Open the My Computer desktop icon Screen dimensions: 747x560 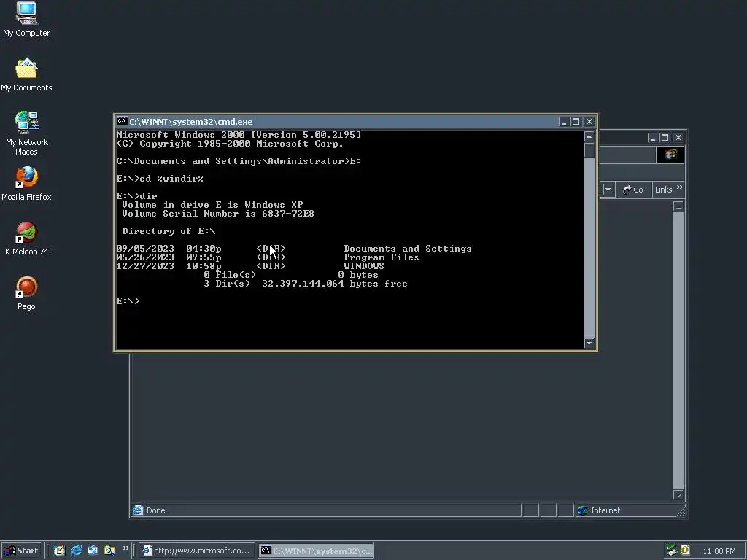tap(26, 19)
